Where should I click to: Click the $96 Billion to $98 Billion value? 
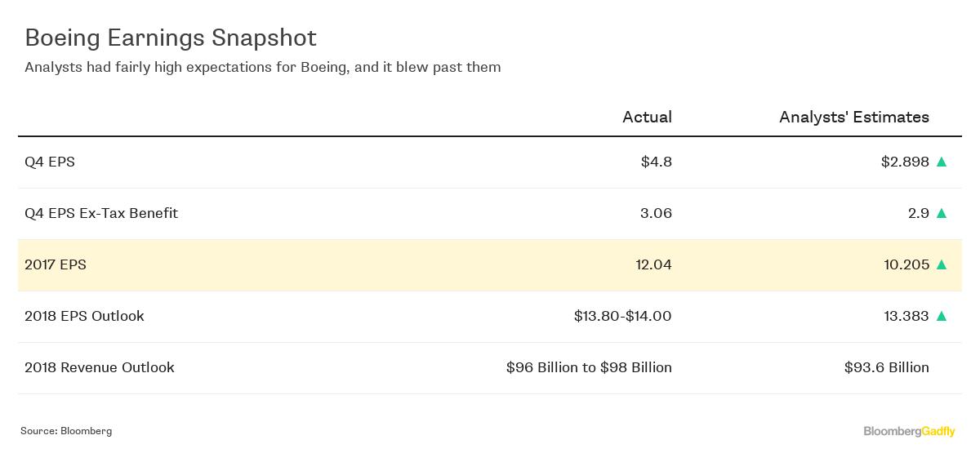[x=589, y=367]
